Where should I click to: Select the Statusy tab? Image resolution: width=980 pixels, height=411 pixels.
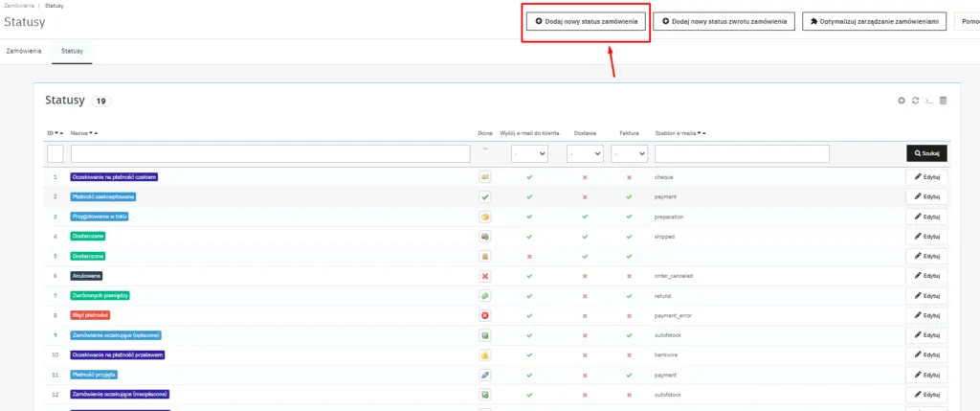point(72,50)
